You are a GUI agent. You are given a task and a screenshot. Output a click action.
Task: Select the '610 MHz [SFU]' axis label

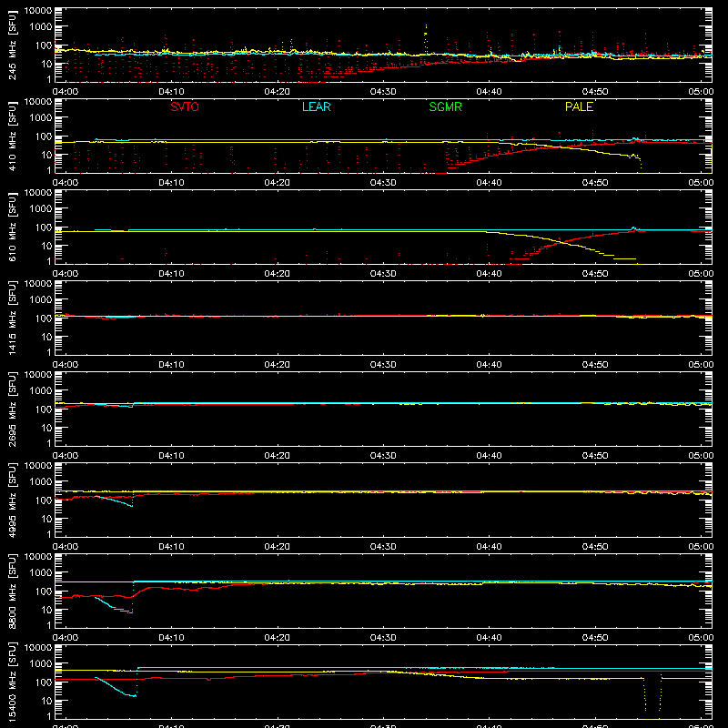[12, 227]
